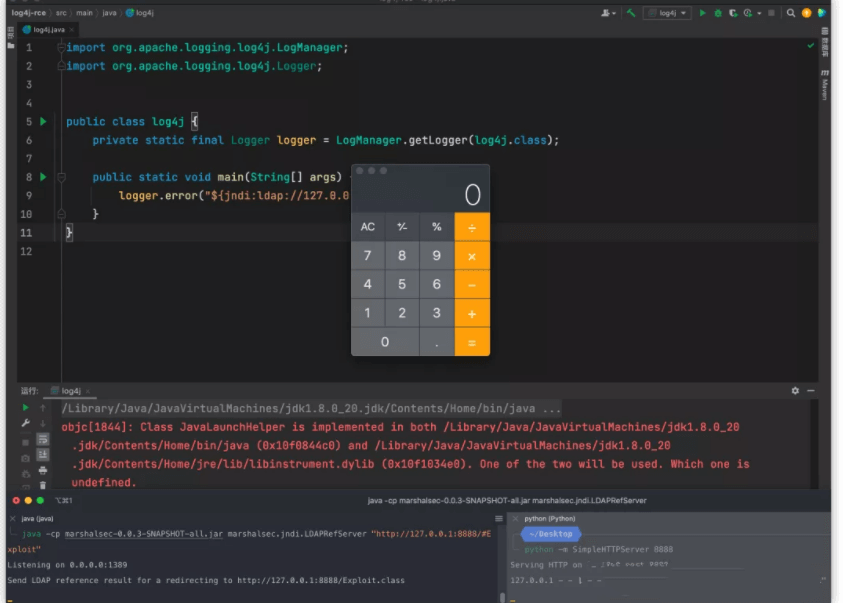Open the Maven tool window tab

[825, 85]
